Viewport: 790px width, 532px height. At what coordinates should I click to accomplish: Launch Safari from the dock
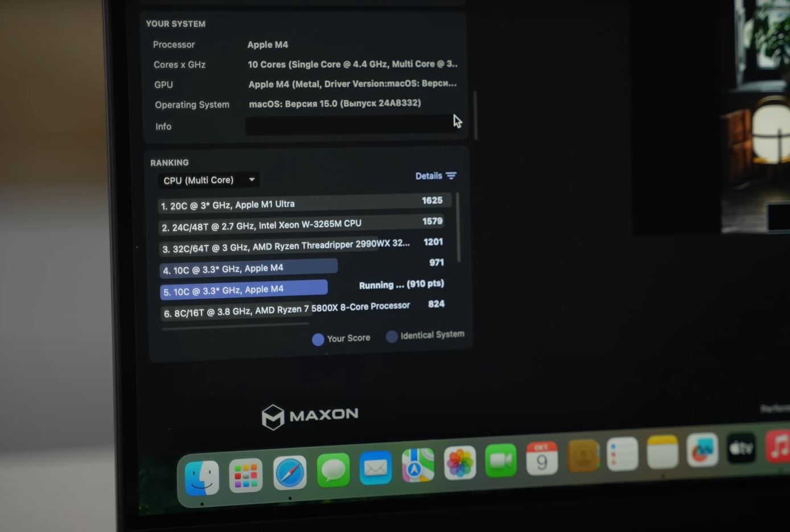pos(290,472)
